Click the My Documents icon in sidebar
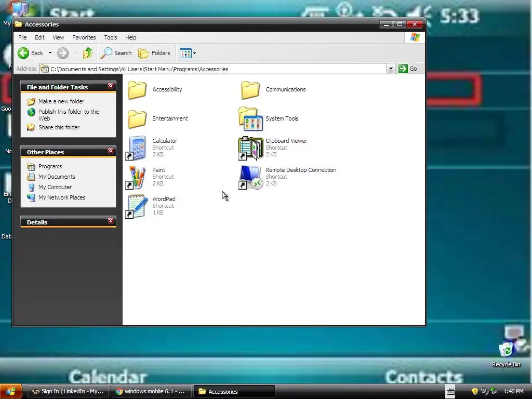This screenshot has width=532, height=399. tap(31, 177)
